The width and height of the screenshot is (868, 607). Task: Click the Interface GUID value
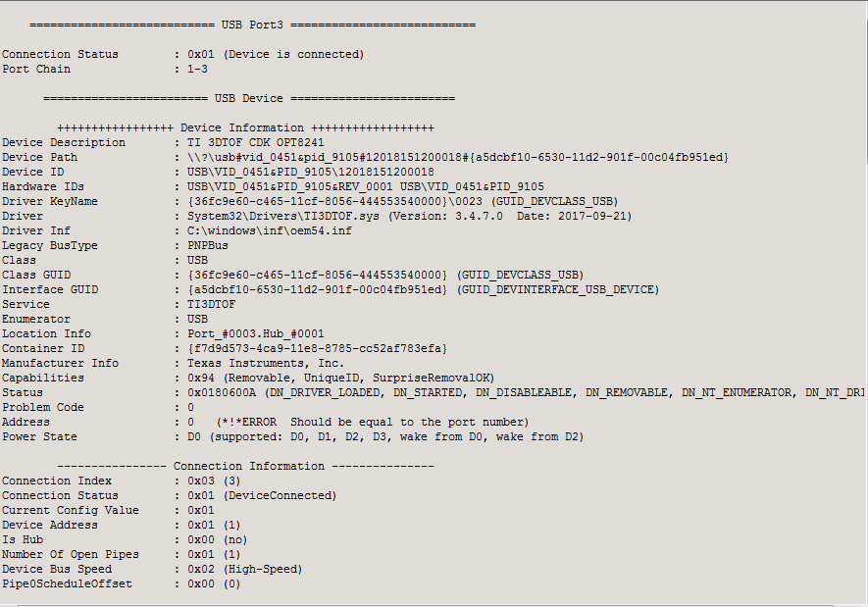point(424,289)
